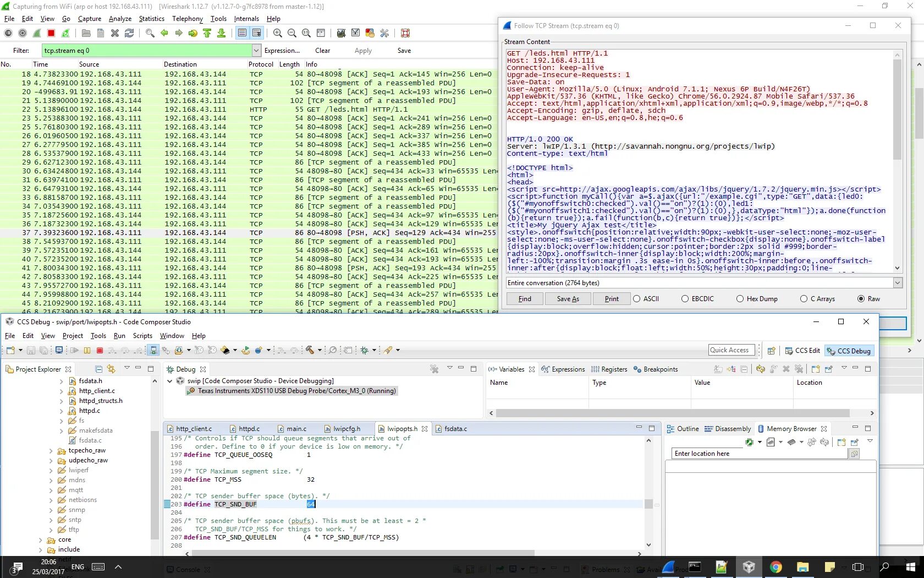This screenshot has height=578, width=924.
Task: Click Stream Content vertical scrollbar
Action: coord(897,110)
